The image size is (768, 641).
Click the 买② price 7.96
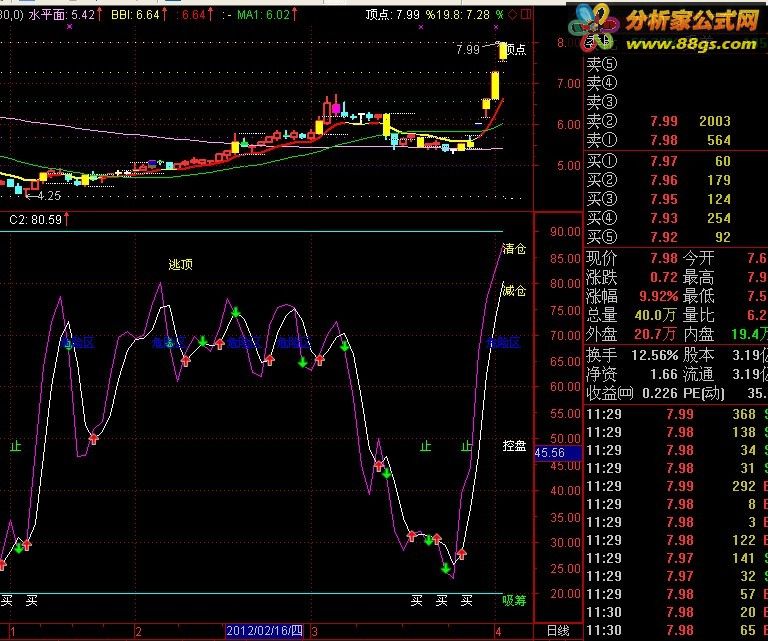pyautogui.click(x=664, y=180)
